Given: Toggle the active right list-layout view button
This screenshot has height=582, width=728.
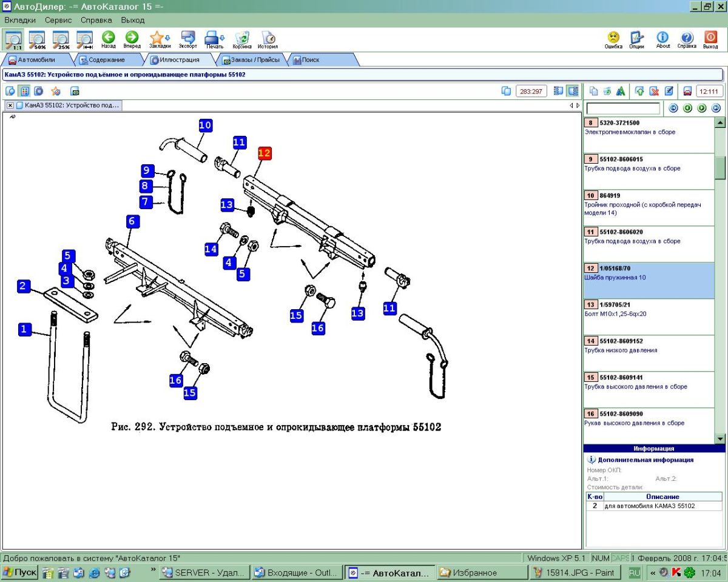Looking at the screenshot, I should click(573, 91).
